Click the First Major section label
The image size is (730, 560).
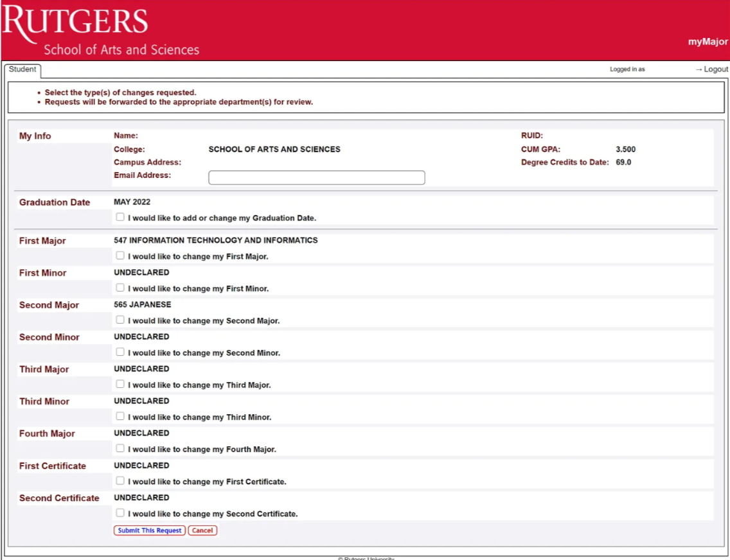pyautogui.click(x=42, y=241)
